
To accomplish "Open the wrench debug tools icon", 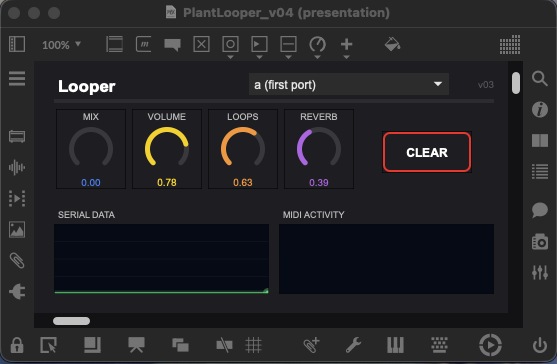I will click(x=353, y=345).
